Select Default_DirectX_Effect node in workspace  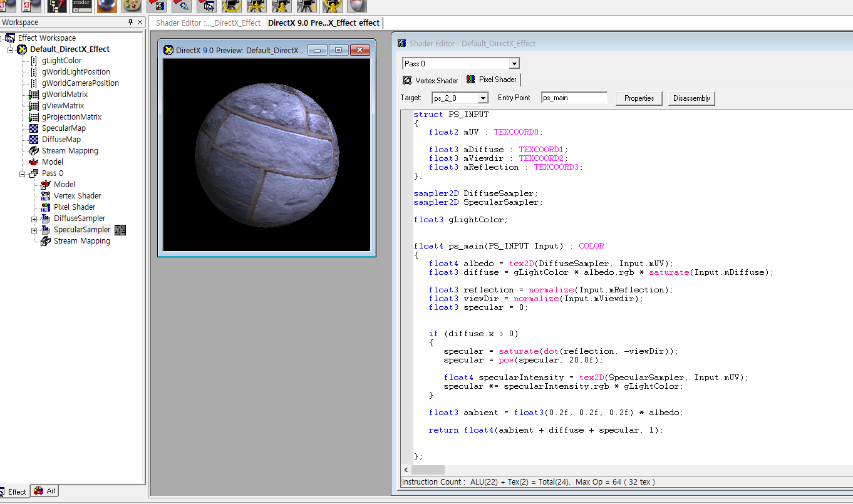tap(70, 49)
